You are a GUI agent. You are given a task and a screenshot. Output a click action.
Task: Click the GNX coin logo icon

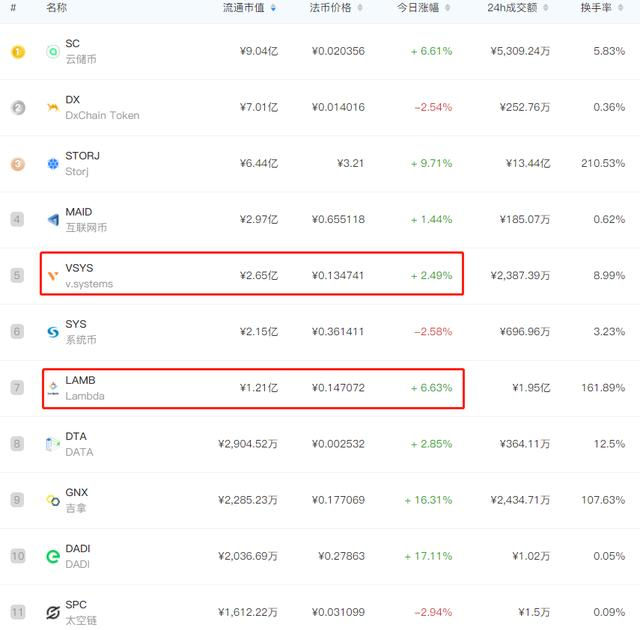[x=53, y=500]
